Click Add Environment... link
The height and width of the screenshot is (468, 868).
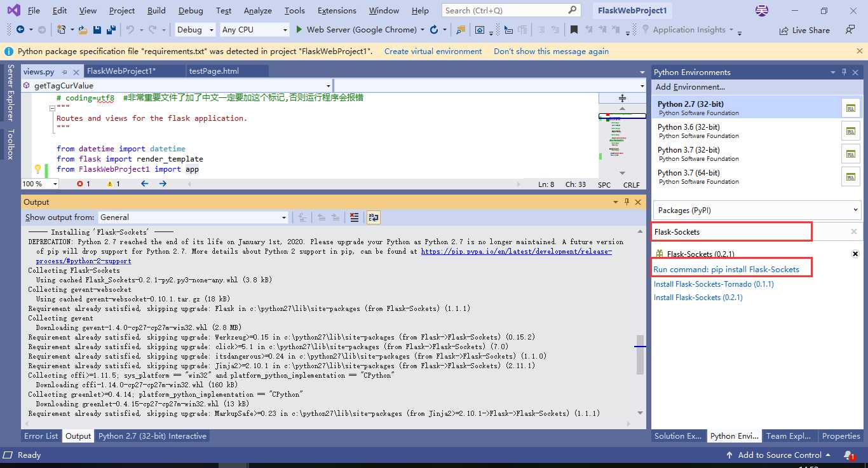point(690,87)
